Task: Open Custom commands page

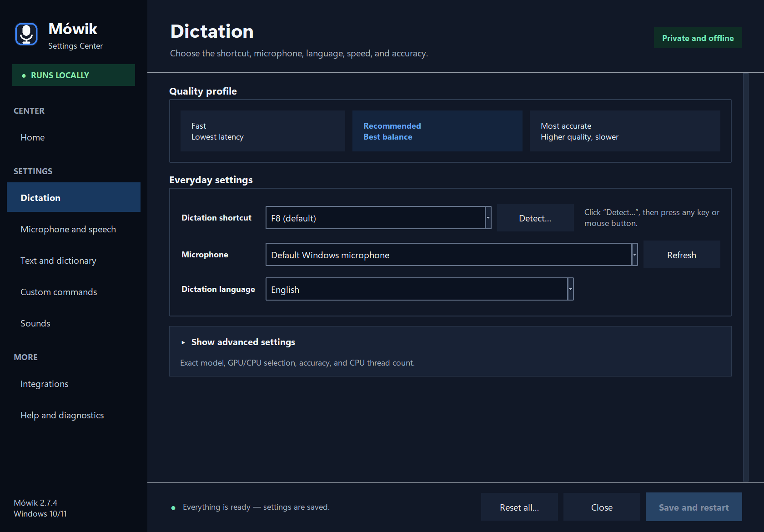Action: coord(74,292)
